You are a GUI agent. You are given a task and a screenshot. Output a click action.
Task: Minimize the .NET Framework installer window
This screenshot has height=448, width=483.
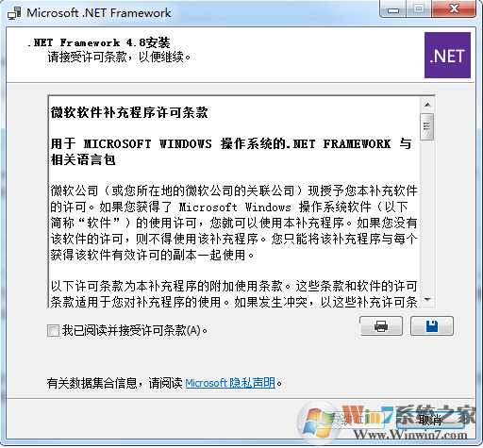(393, 9)
